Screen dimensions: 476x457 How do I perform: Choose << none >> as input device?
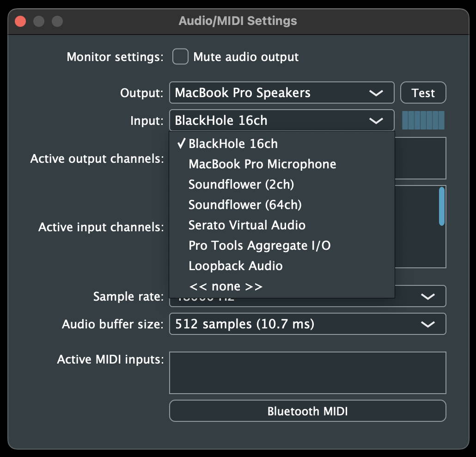pyautogui.click(x=282, y=286)
